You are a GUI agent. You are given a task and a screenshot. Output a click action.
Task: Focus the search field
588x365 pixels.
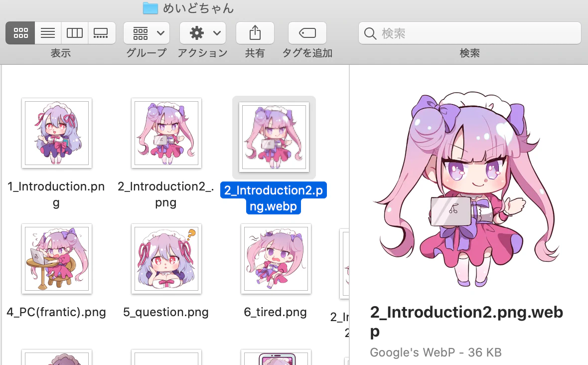coord(469,33)
